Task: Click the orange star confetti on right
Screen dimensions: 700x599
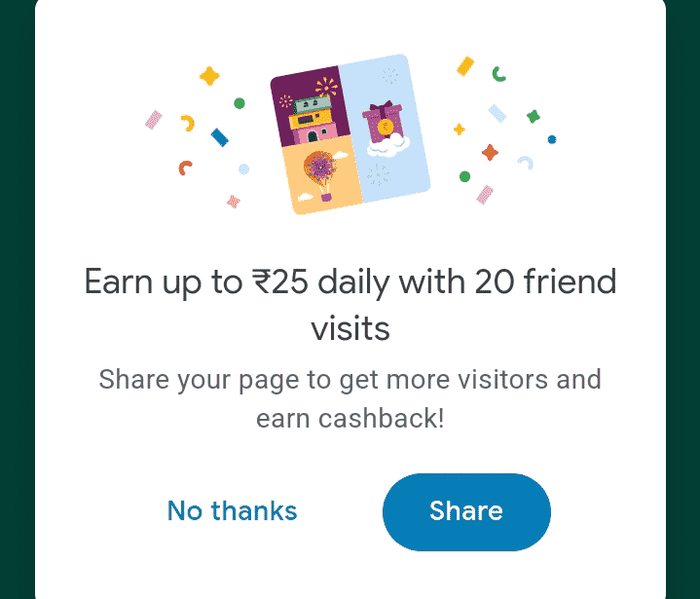Action: (491, 153)
